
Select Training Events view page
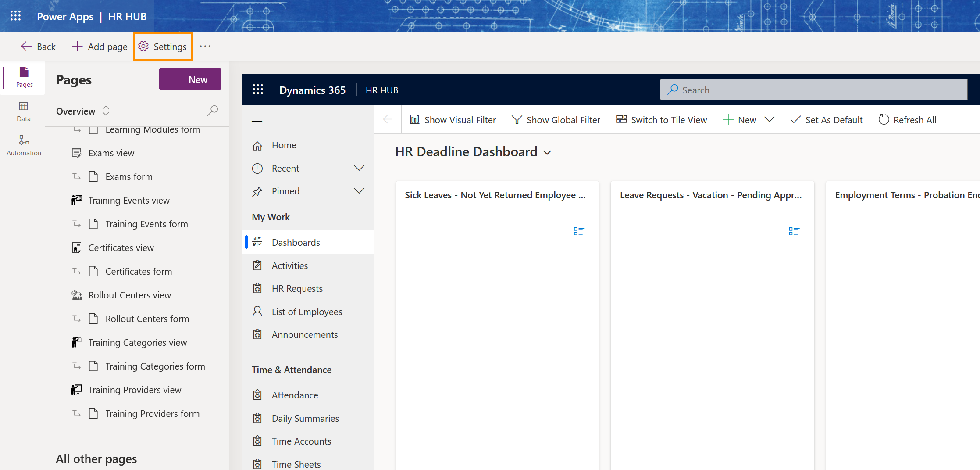pos(128,201)
